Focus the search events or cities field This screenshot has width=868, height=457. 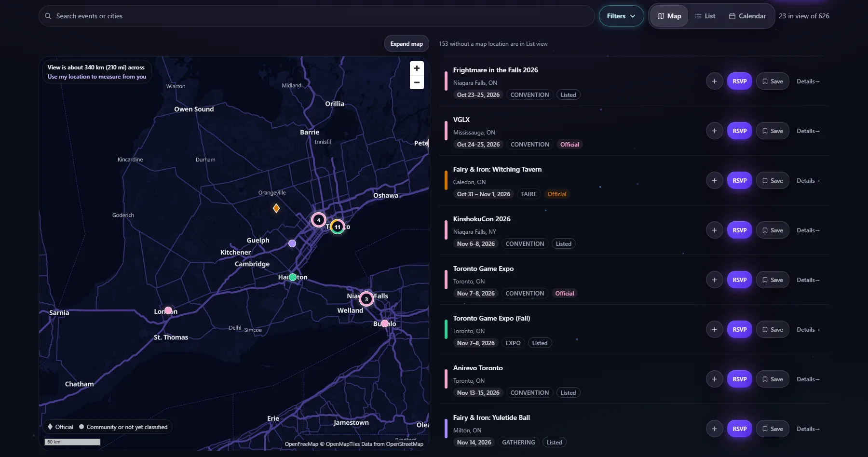(x=316, y=16)
